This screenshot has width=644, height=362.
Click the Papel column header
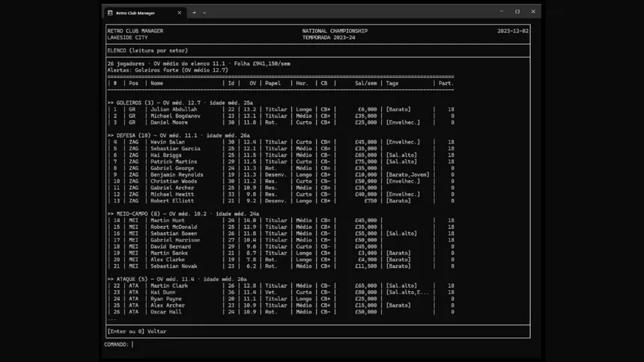click(x=273, y=83)
